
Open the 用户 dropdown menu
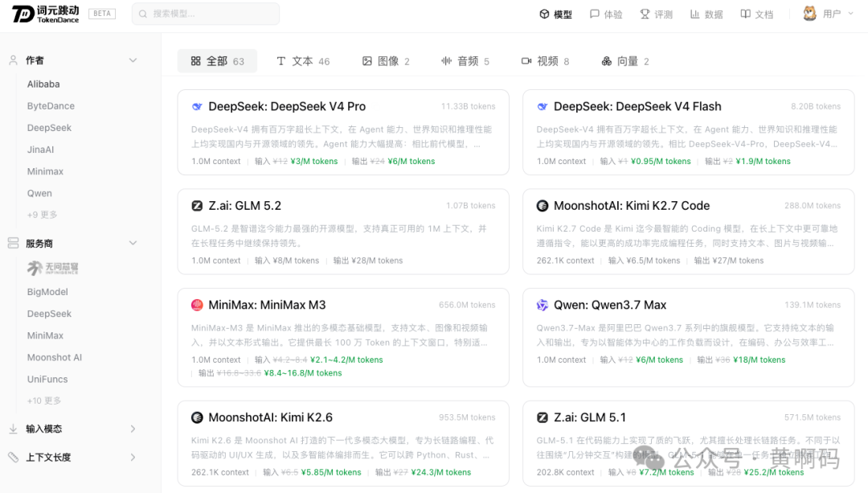[x=838, y=14]
